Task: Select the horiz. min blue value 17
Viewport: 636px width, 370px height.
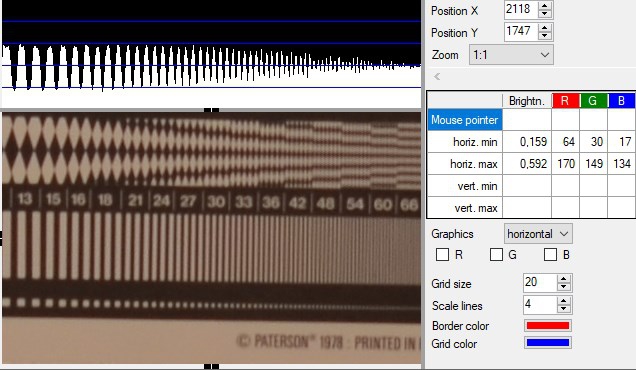Action: (x=621, y=142)
